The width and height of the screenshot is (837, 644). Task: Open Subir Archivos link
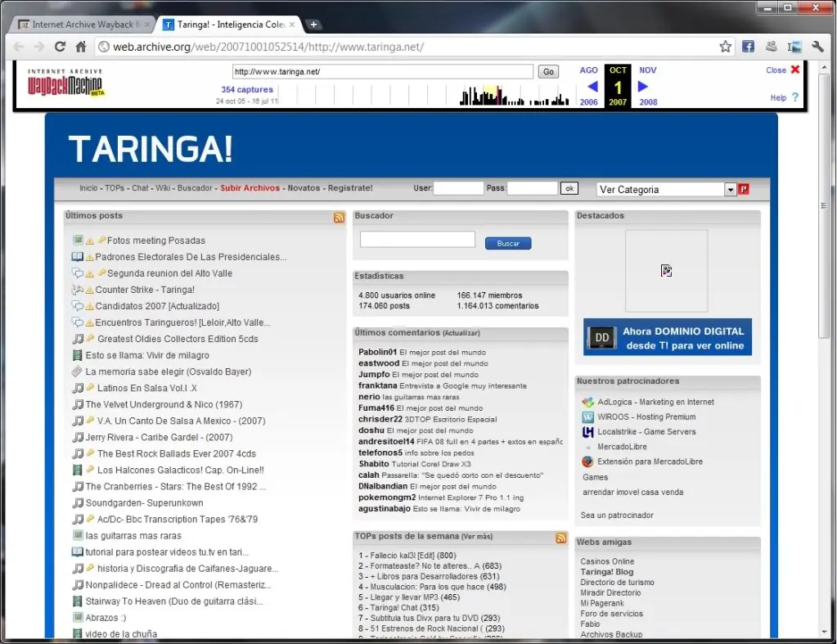click(x=250, y=188)
